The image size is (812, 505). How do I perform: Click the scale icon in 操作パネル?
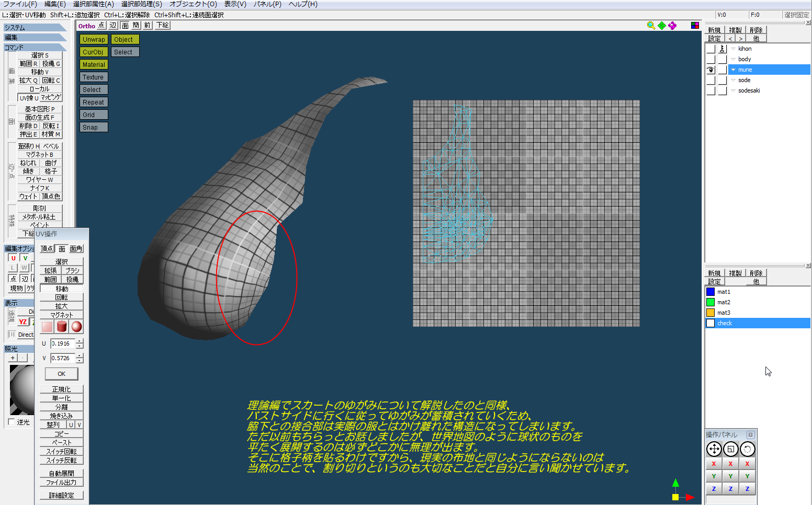[731, 449]
